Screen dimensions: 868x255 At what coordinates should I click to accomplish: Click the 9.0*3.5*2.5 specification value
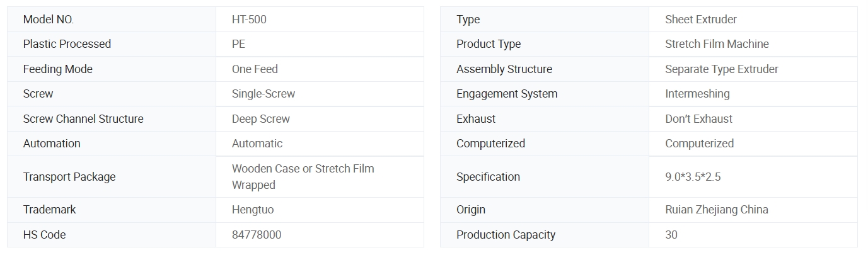coord(693,177)
